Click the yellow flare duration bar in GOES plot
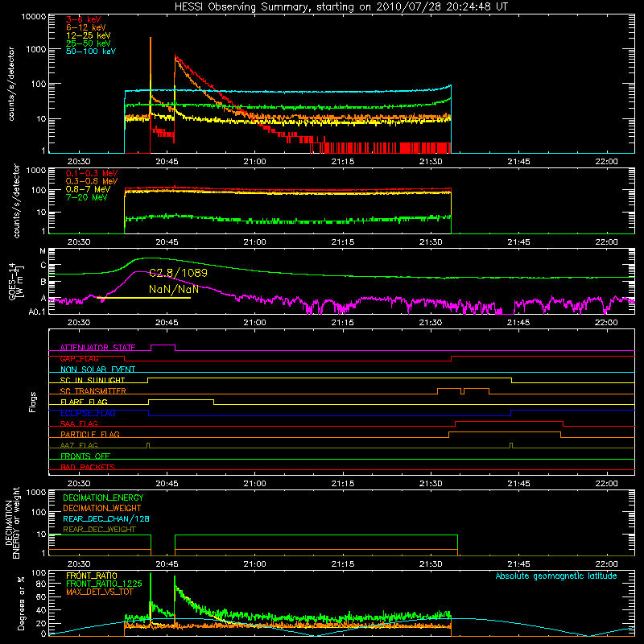The height and width of the screenshot is (644, 644). click(144, 298)
